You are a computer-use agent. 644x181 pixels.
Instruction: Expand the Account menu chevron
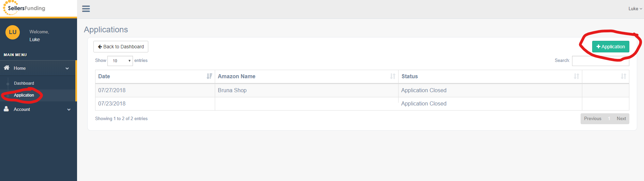tap(69, 110)
